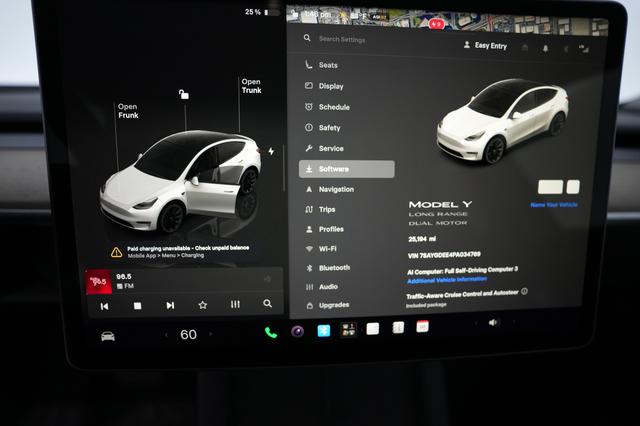Viewport: 640px width, 426px height.
Task: Select the highlighted Software menu item
Action: tap(347, 169)
